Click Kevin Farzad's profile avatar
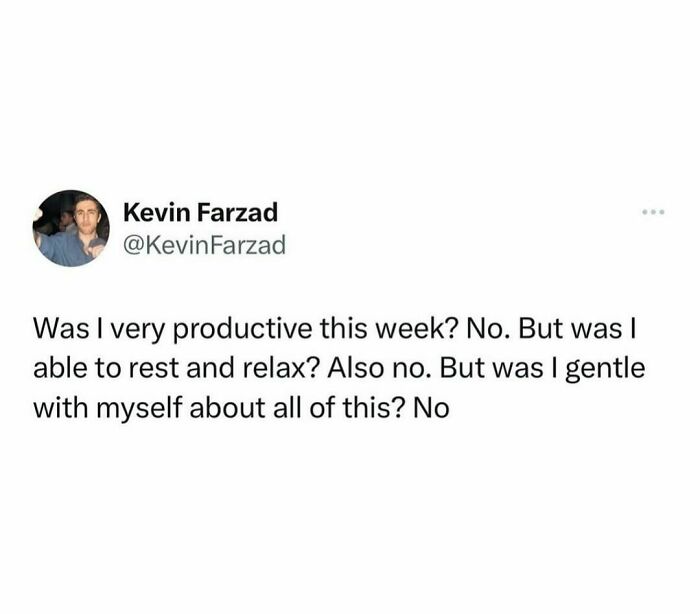 (x=70, y=228)
